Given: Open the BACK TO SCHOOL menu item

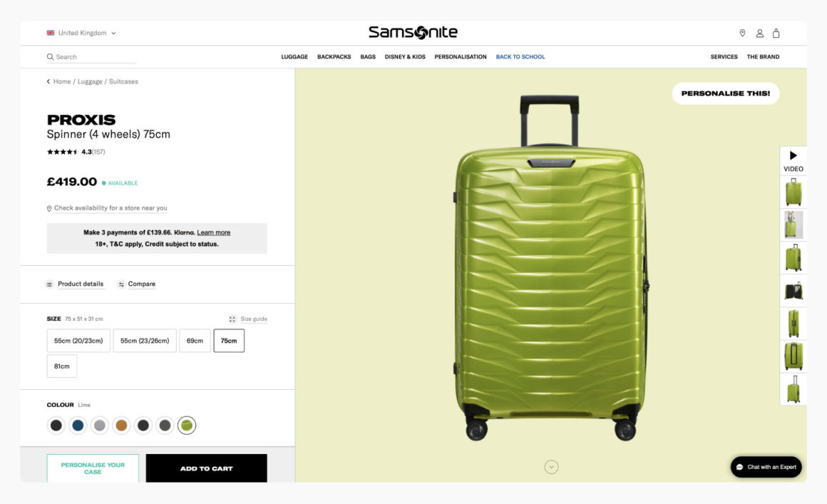Looking at the screenshot, I should click(520, 56).
